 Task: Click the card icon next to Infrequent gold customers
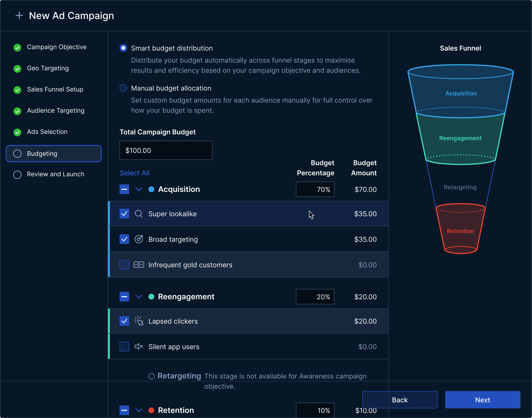point(139,265)
